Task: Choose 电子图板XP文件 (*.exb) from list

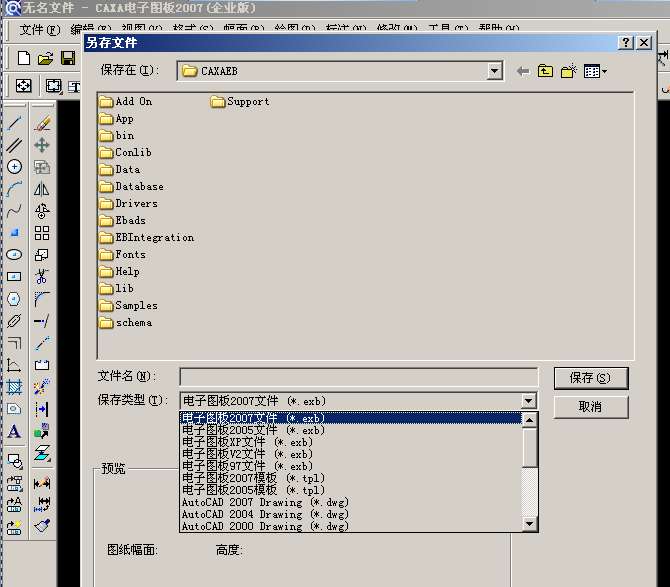Action: [x=350, y=442]
